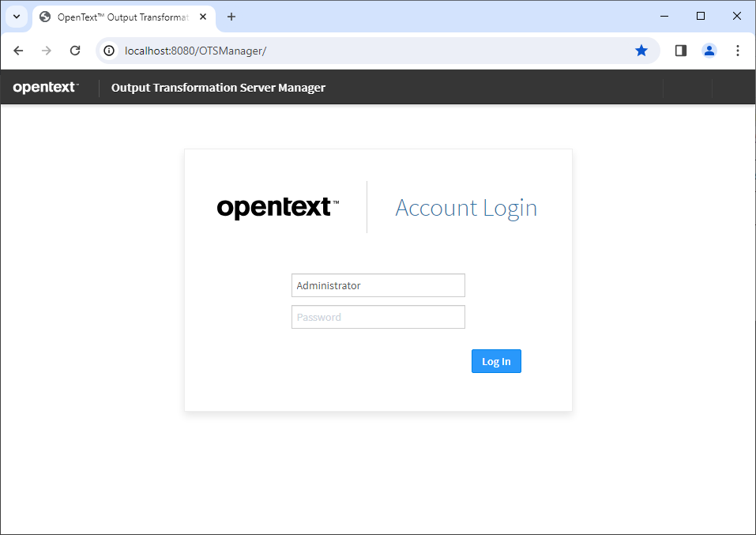The width and height of the screenshot is (756, 535).
Task: Click the opentext logo inside the login card
Action: point(277,207)
